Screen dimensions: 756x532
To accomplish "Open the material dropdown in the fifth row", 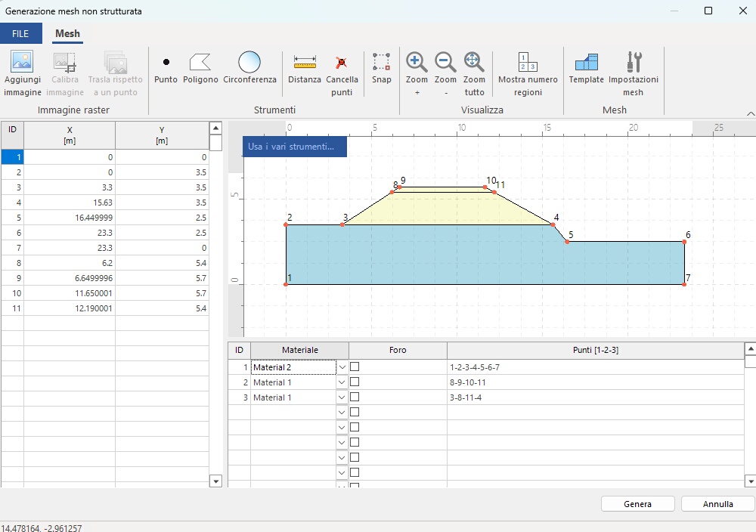I will click(342, 428).
